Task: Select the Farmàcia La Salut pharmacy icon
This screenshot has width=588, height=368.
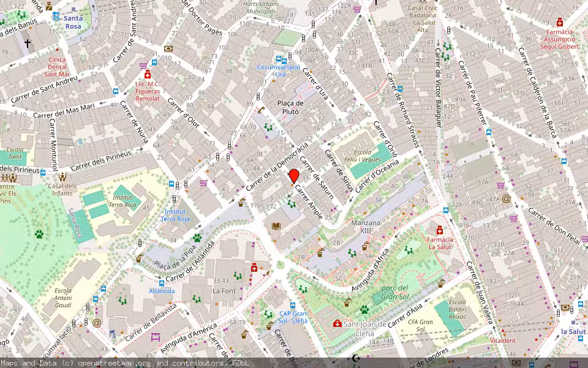Action: pyautogui.click(x=440, y=230)
